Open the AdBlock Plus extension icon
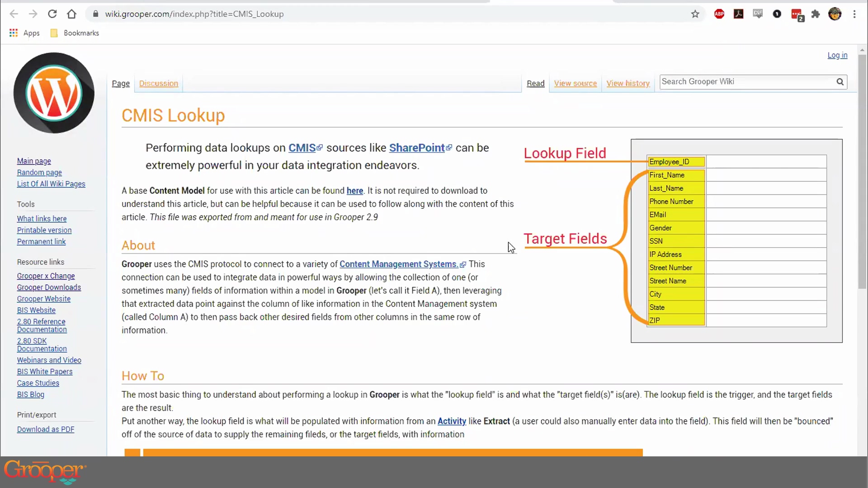This screenshot has height=488, width=868. click(x=719, y=14)
